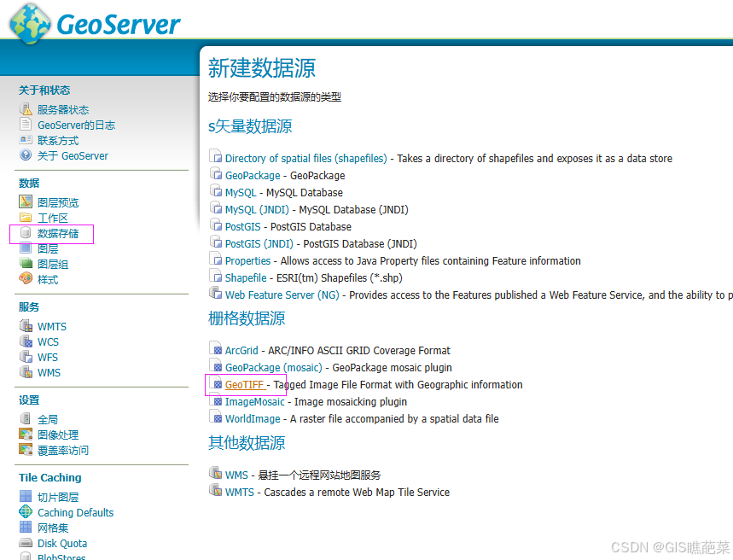The image size is (733, 560).
Task: Select the Properties data source link
Action: (247, 261)
